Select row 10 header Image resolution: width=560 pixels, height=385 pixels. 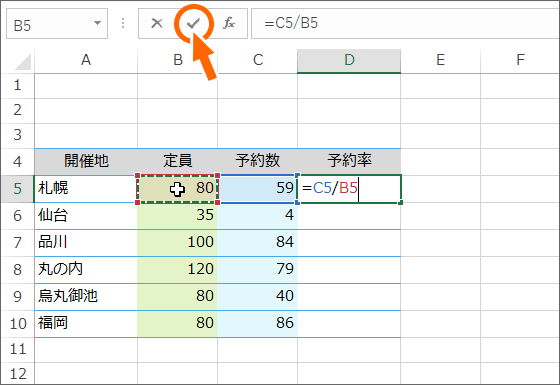(18, 324)
